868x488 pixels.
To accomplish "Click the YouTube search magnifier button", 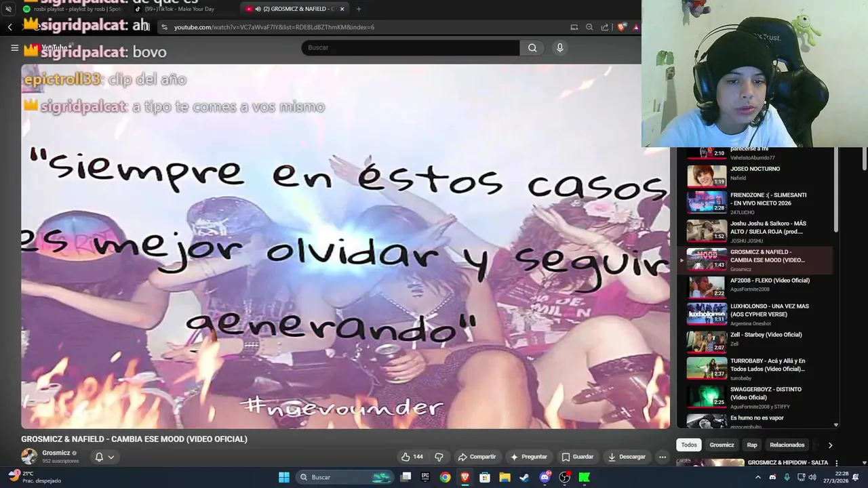I will pos(532,47).
